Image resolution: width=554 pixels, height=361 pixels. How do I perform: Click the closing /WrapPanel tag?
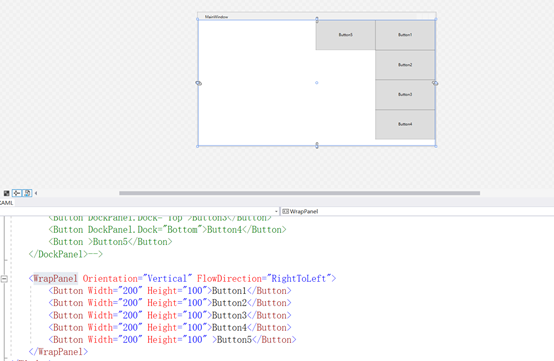[x=58, y=352]
